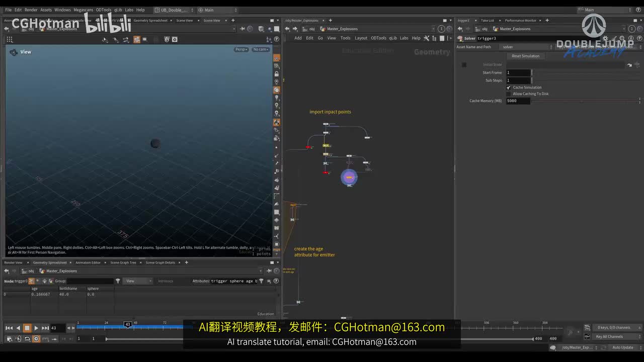Open the No cam camera dropdown
Screen dimensions: 644x362
pos(261,49)
